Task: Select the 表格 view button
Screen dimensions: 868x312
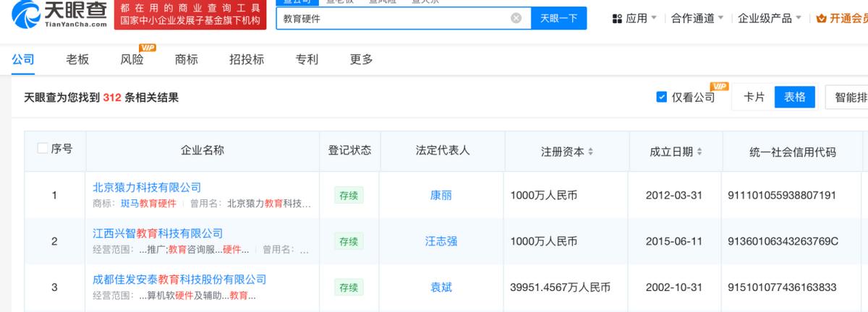Action: pos(795,97)
